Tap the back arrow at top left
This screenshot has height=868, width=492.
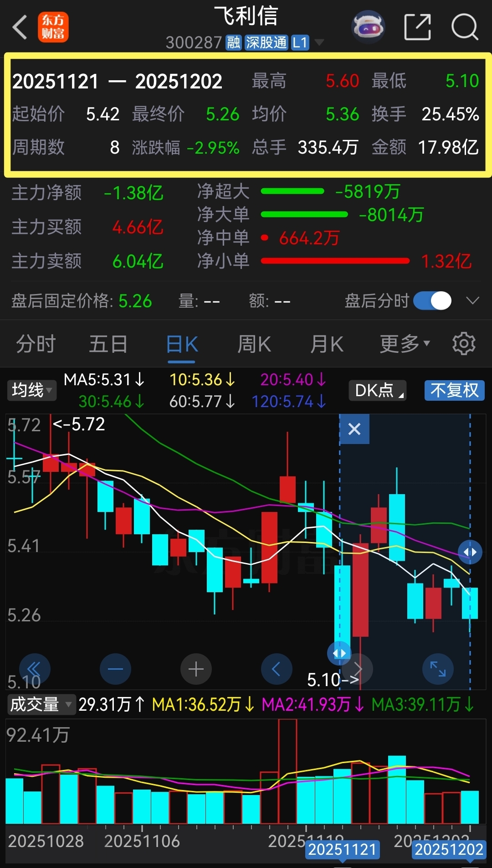tap(20, 27)
